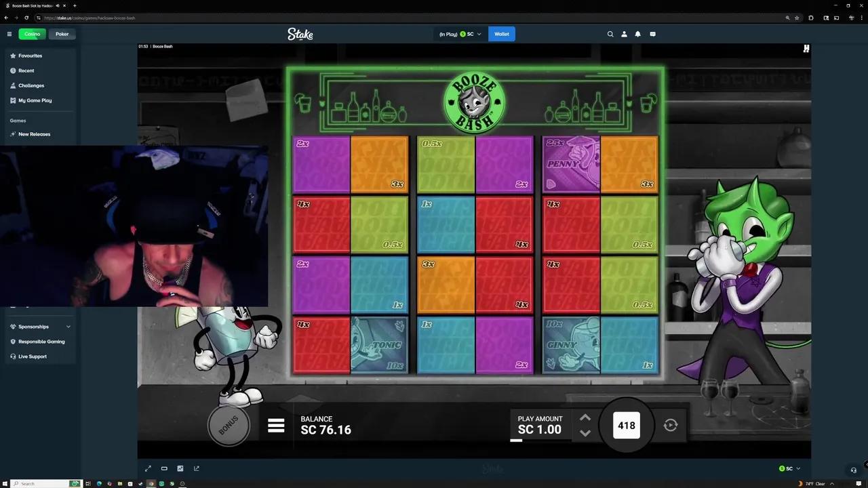
Task: Open the hamburger sidebar menu icon
Action: click(x=9, y=34)
